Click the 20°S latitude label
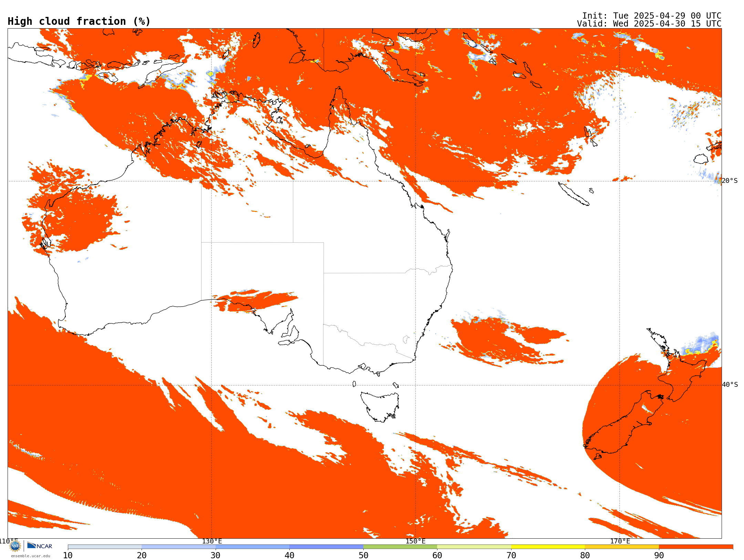The image size is (744, 560). pyautogui.click(x=730, y=181)
